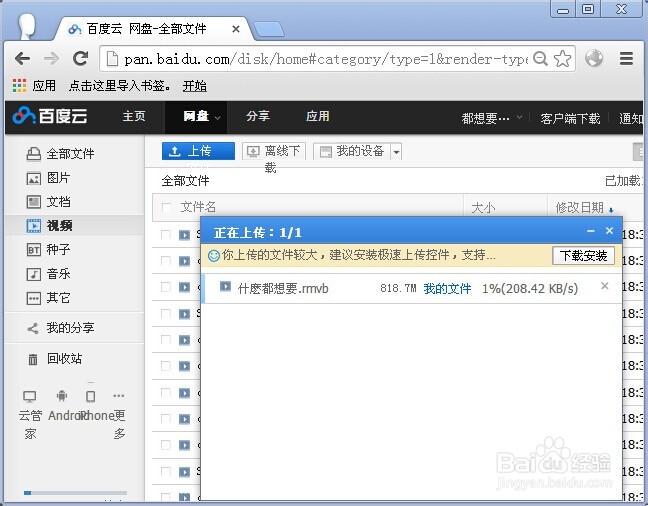Click the smiley icon in the upload tip
The width and height of the screenshot is (648, 506).
214,256
